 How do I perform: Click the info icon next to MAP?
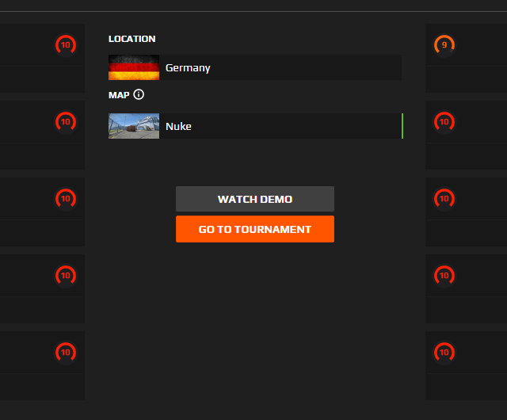coord(139,94)
